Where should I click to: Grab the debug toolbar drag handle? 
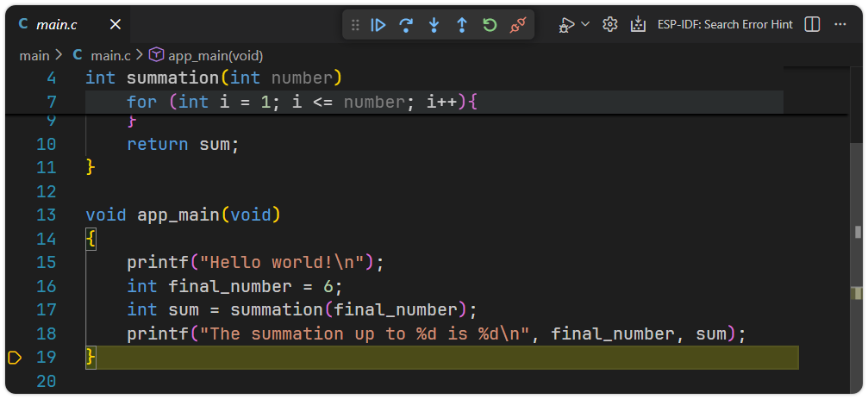[355, 25]
